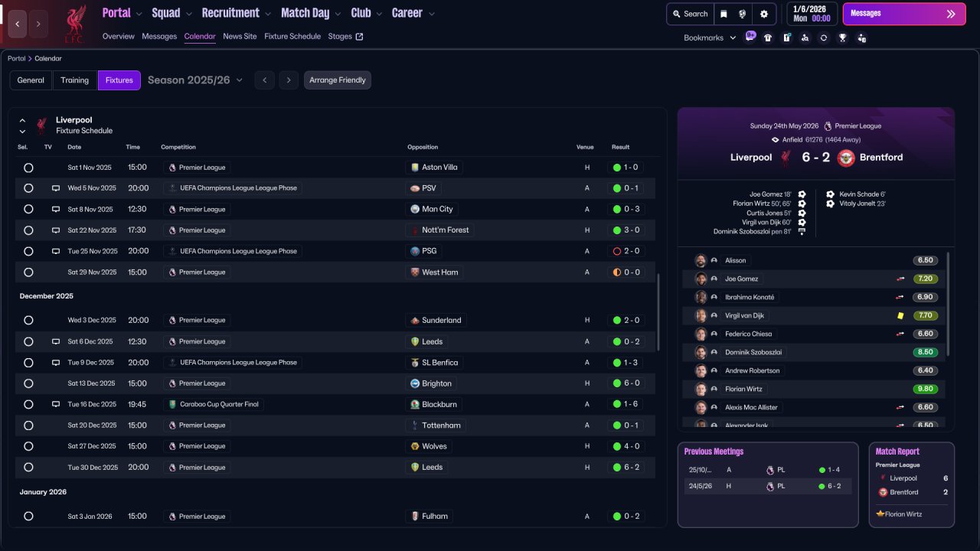Click the circular refresh arrows bookmark icon
This screenshot has width=980, height=551.
(x=823, y=37)
